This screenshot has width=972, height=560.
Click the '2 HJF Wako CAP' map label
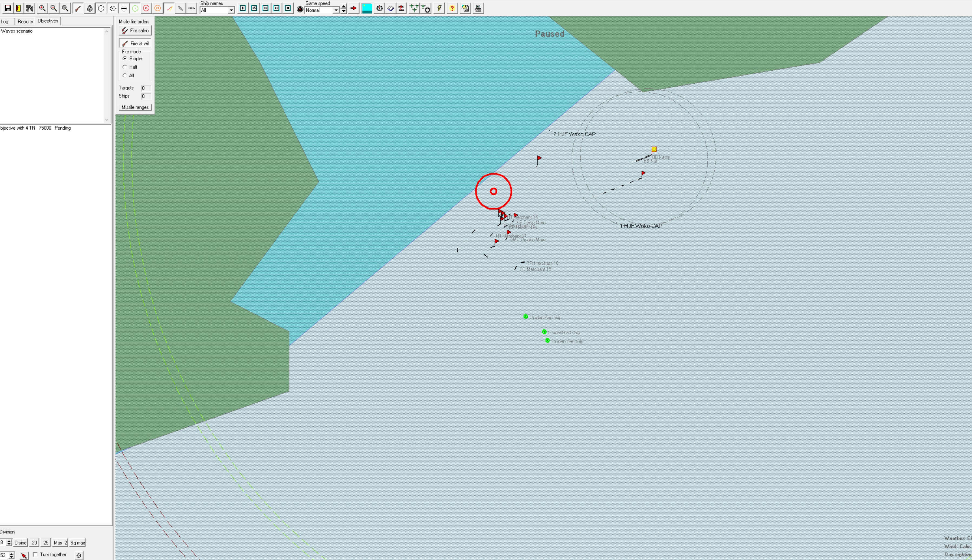click(x=574, y=134)
